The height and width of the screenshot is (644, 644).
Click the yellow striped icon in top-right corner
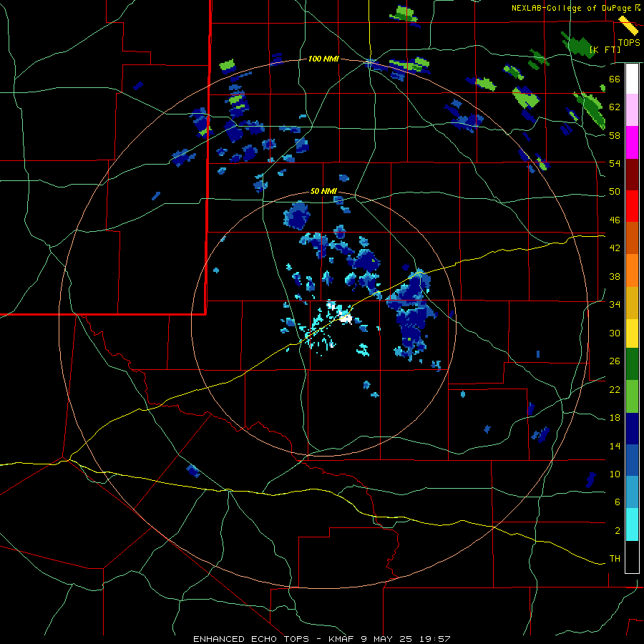coord(628,26)
